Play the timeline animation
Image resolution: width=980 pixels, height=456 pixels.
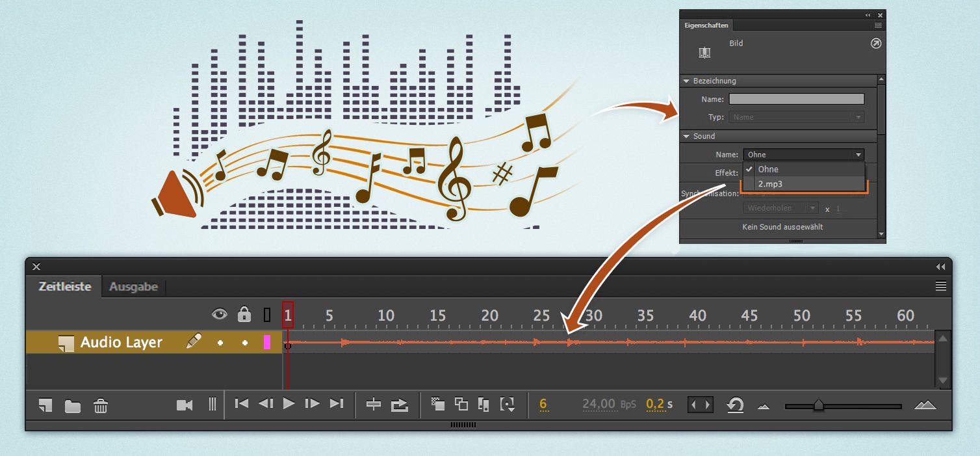[x=289, y=403]
